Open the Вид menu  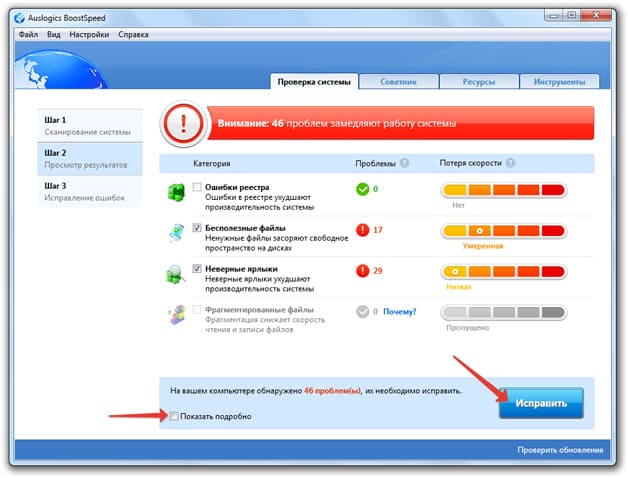coord(54,34)
